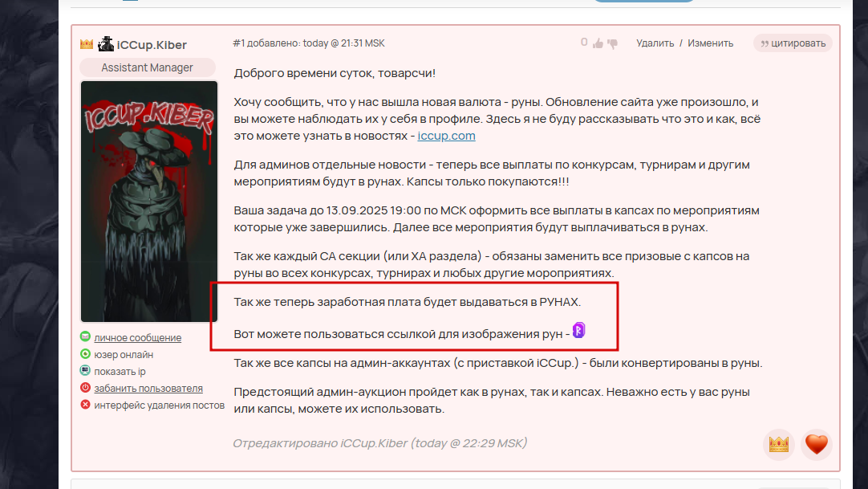Click the show ip icon

(85, 370)
